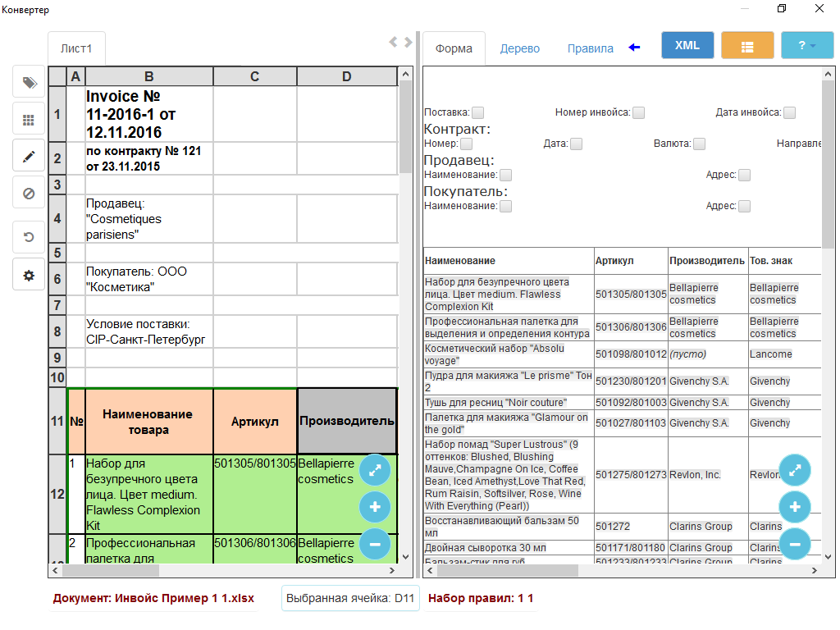The height and width of the screenshot is (630, 840).
Task: Click horizontal scrollbar thumb of form pane
Action: pyautogui.click(x=507, y=571)
